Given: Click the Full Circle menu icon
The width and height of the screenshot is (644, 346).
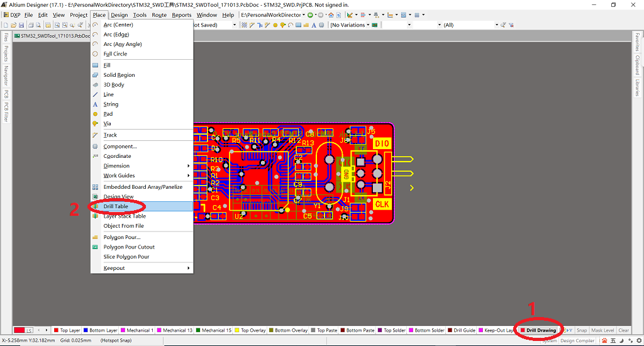Looking at the screenshot, I should (x=96, y=54).
